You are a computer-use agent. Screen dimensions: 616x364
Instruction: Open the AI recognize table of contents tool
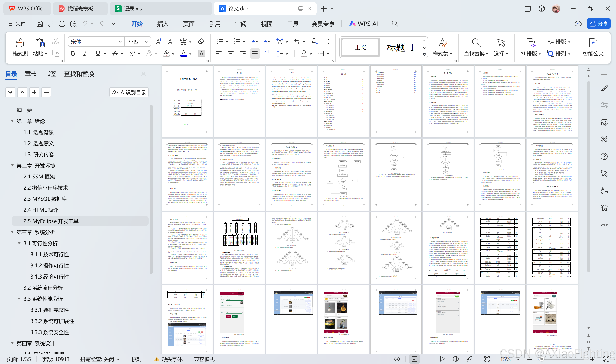tap(129, 93)
